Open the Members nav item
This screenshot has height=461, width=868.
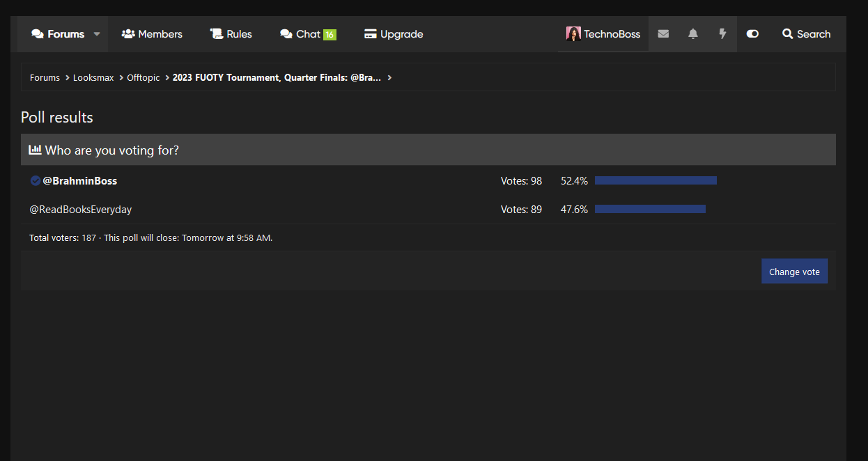click(x=152, y=34)
